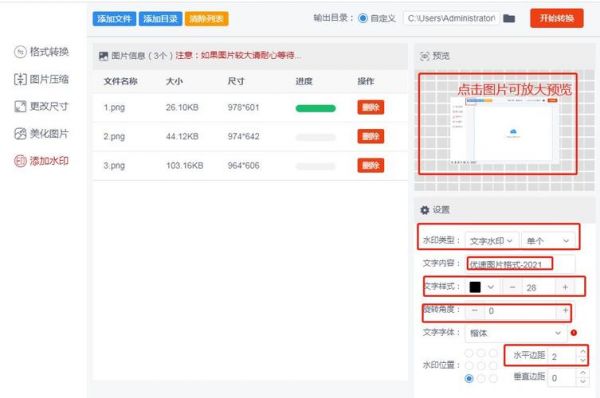Screen dimensions: 600x398
Task: Decrease 垂直边距 with the down arrow
Action: 582,382
